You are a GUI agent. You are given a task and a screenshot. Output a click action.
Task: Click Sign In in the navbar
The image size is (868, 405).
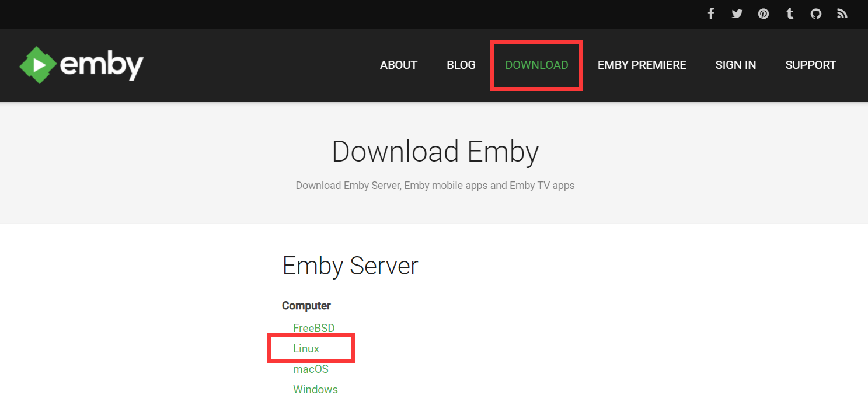[735, 65]
